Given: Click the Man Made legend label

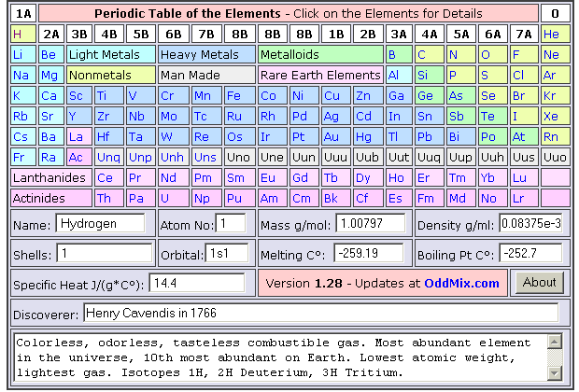Looking at the screenshot, I should coord(206,76).
